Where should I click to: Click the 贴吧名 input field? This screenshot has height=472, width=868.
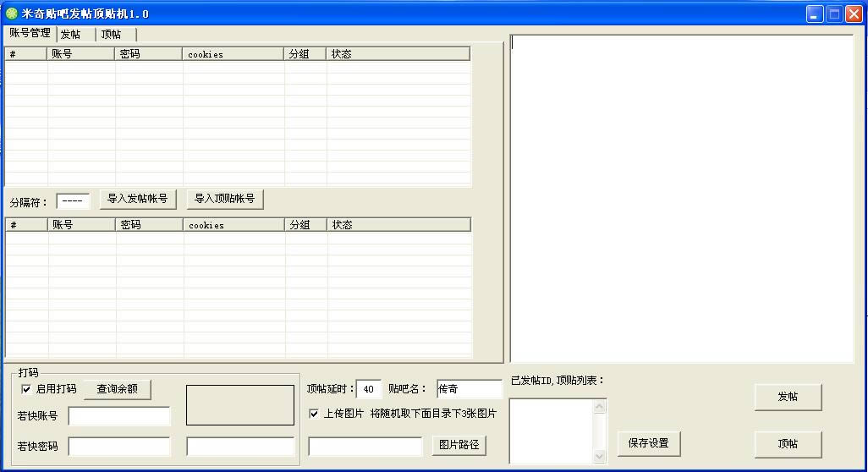[469, 389]
